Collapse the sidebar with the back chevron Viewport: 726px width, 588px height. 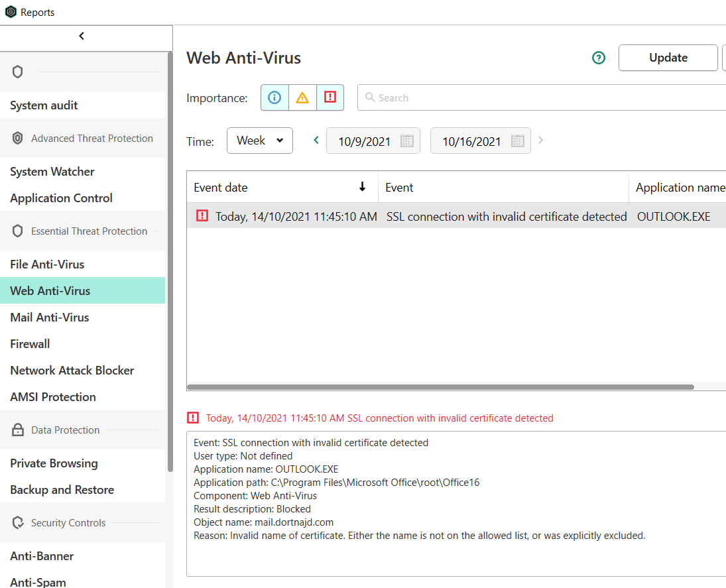point(82,36)
